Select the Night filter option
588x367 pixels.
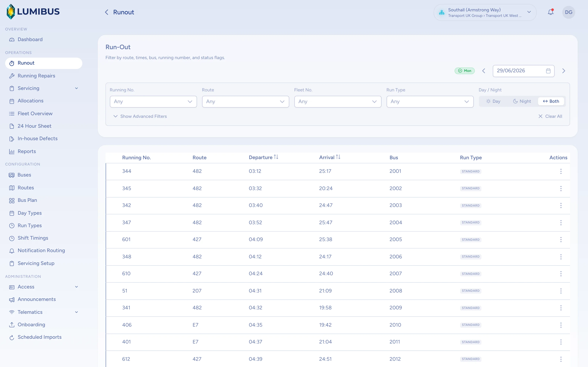[x=522, y=101]
